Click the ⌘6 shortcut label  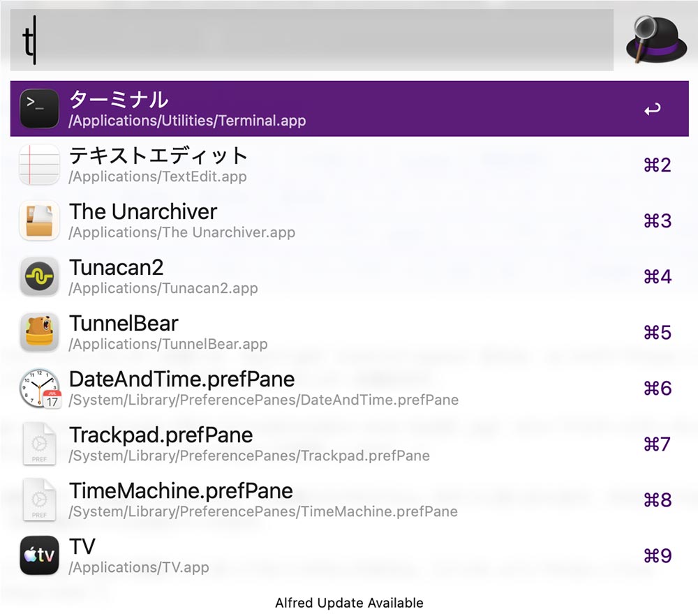(658, 389)
